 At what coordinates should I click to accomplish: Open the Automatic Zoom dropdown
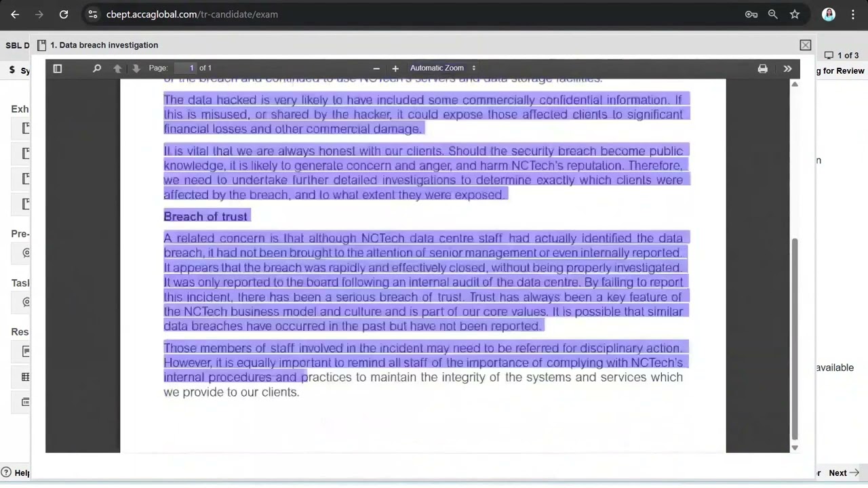click(443, 68)
